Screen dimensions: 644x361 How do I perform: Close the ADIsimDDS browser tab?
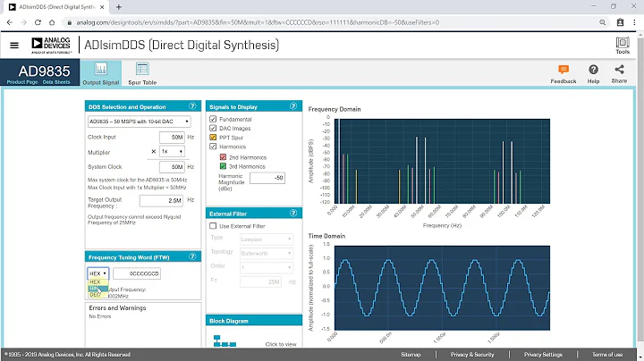point(102,7)
